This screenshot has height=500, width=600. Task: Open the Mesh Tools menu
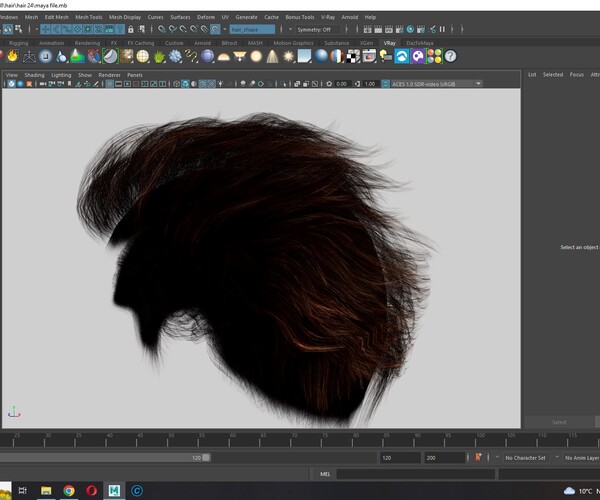(x=88, y=17)
